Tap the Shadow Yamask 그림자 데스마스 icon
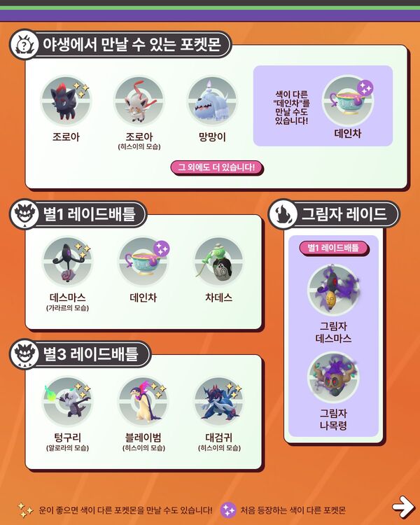The height and width of the screenshot is (525, 420). (x=334, y=290)
